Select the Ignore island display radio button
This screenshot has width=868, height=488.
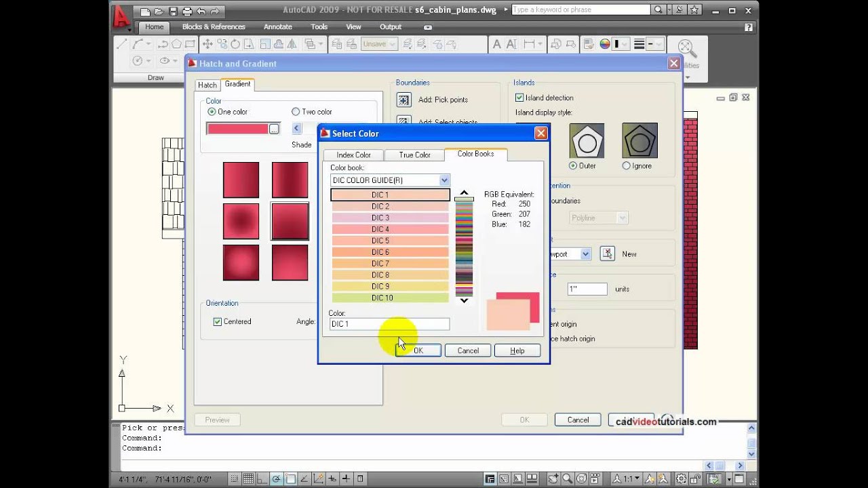[x=626, y=165]
